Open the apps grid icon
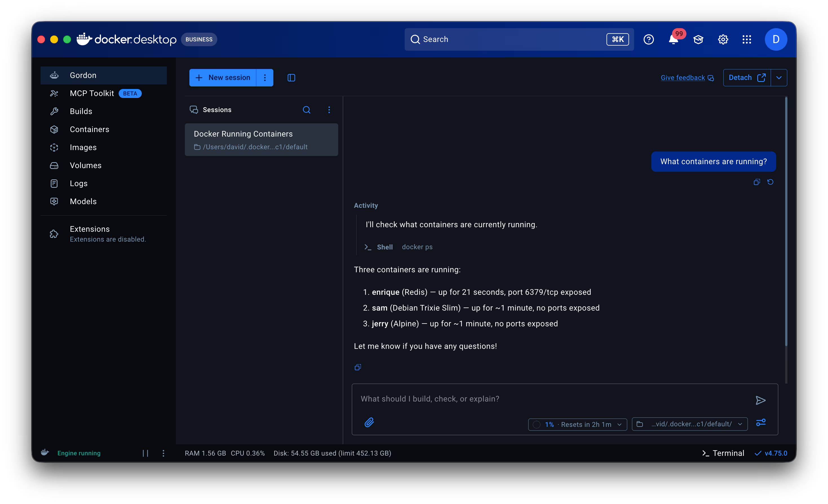 (747, 40)
